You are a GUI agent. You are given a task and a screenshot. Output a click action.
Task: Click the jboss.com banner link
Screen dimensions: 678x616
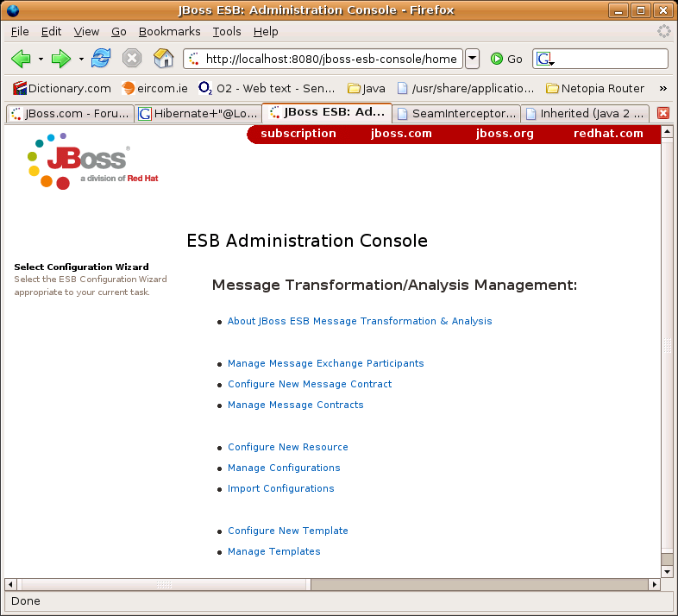click(401, 133)
